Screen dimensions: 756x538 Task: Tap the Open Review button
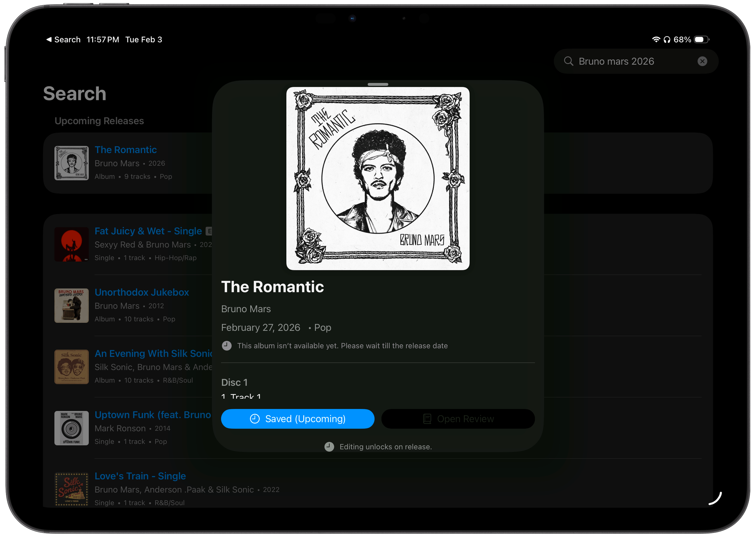[458, 419]
